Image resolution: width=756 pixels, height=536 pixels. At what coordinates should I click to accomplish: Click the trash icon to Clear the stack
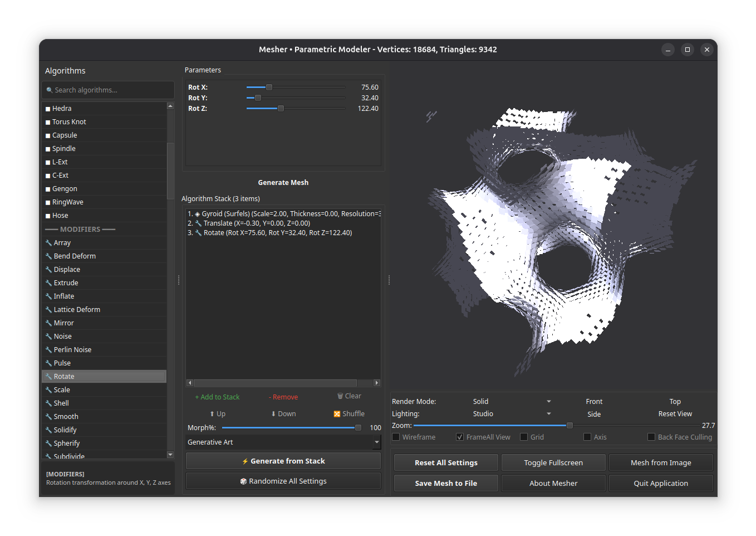tap(340, 396)
